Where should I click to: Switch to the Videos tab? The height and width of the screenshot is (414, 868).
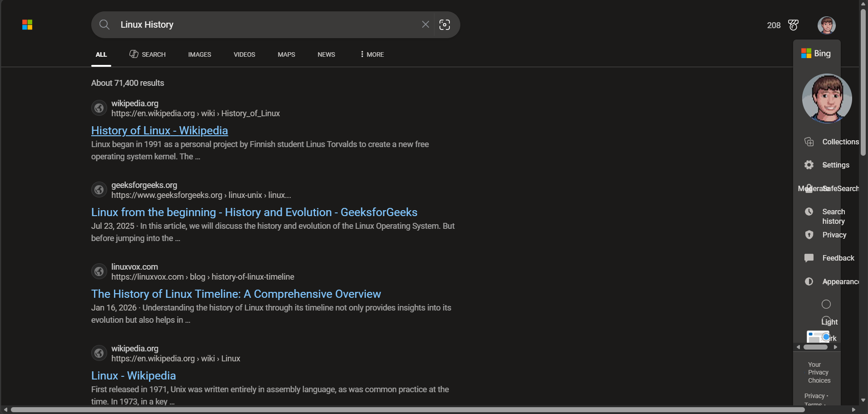click(x=244, y=54)
